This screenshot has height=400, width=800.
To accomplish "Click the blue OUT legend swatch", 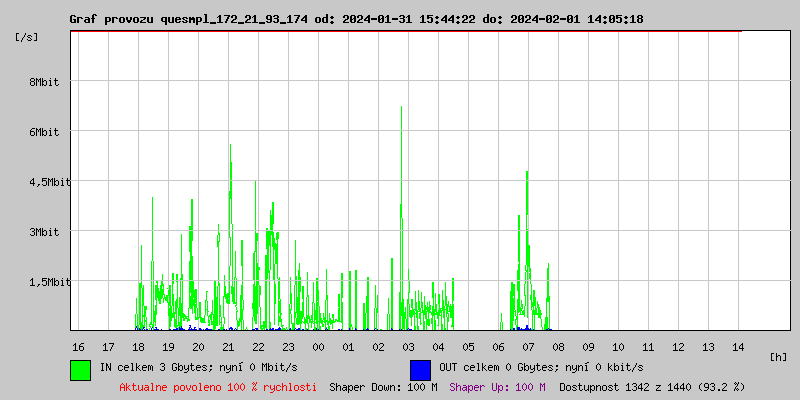I will tap(420, 369).
